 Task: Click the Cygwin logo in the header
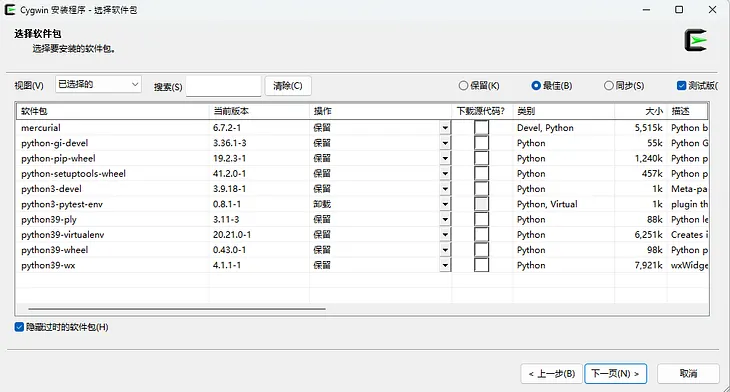pyautogui.click(x=696, y=40)
